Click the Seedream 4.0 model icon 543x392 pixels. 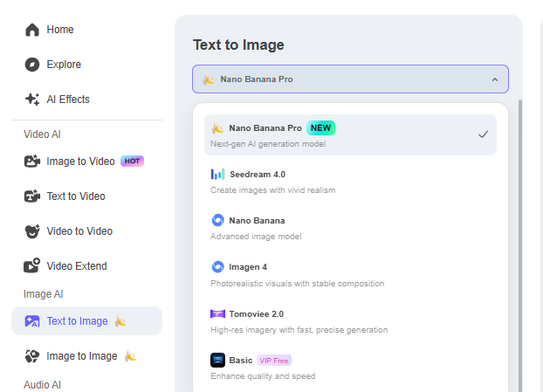click(217, 175)
